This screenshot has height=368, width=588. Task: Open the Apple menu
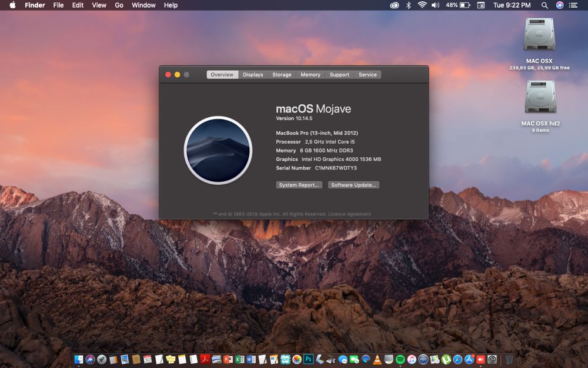(12, 5)
